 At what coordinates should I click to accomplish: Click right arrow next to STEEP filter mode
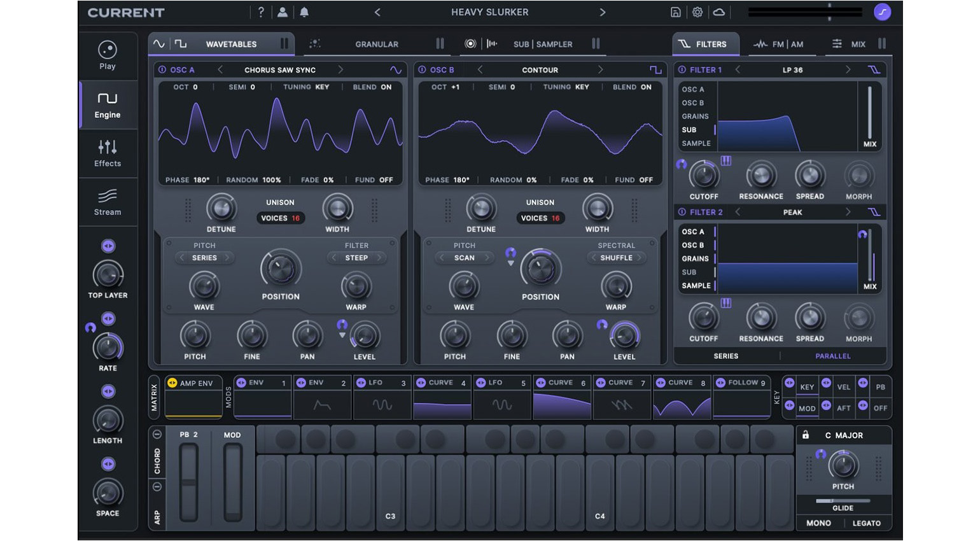click(379, 258)
